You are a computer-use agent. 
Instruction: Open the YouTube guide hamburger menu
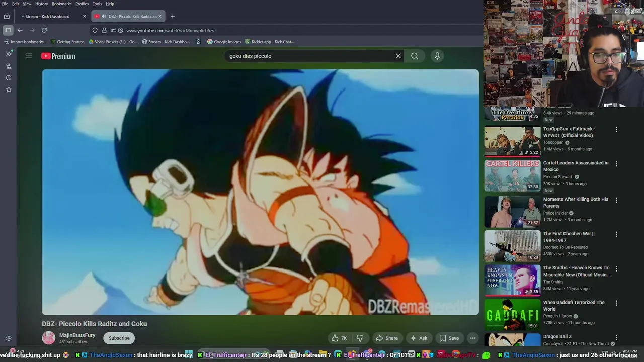click(29, 56)
